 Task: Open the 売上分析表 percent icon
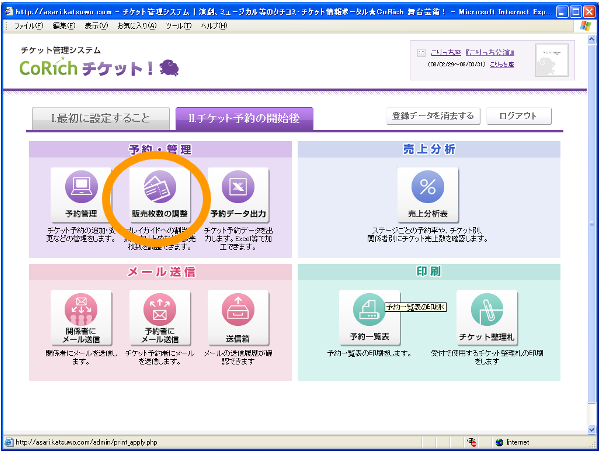point(427,188)
